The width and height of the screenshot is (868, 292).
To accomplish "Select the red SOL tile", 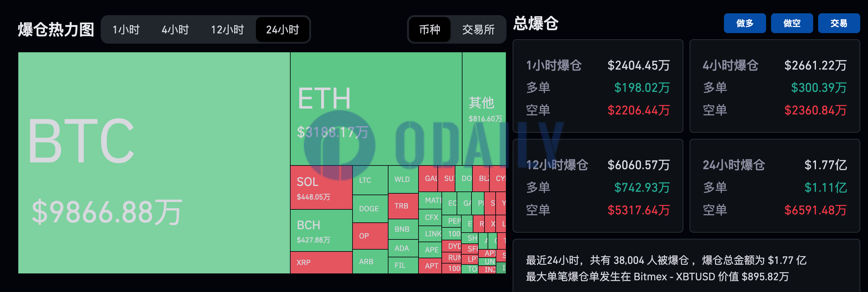I will tap(321, 187).
